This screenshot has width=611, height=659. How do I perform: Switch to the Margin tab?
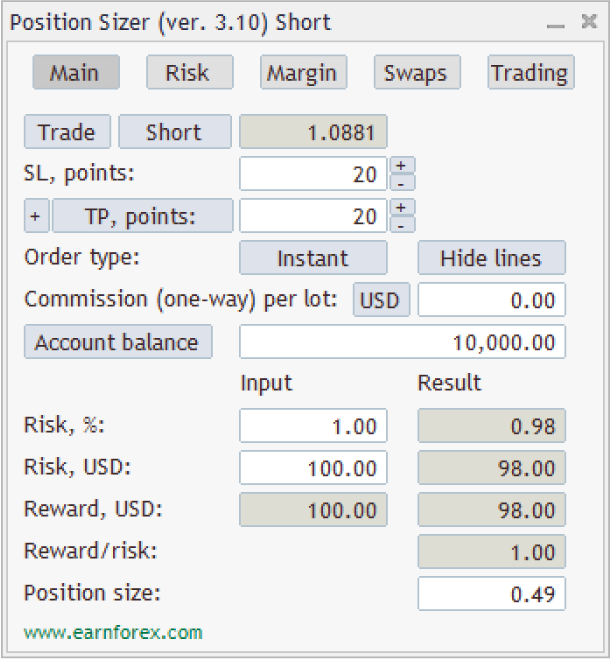303,73
